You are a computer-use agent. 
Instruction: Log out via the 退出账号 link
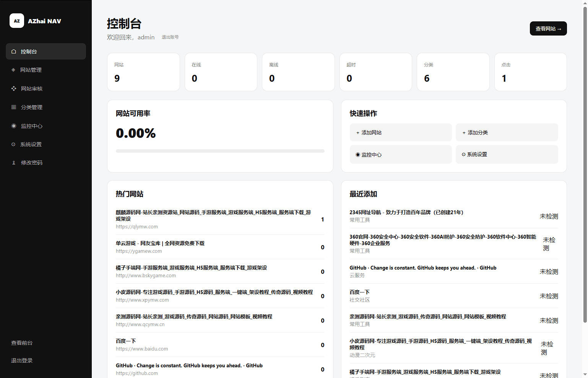coord(170,37)
